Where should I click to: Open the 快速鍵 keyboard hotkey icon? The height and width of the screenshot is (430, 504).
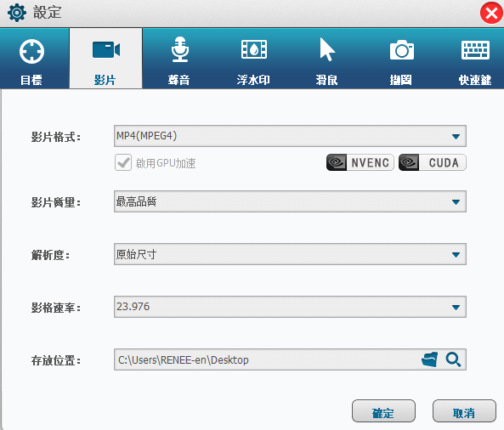click(x=475, y=50)
